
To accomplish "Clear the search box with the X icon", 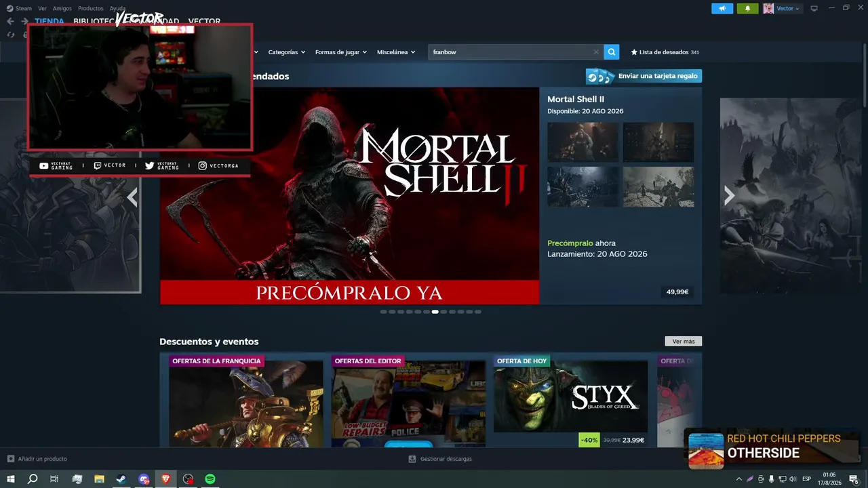I will [x=596, y=52].
